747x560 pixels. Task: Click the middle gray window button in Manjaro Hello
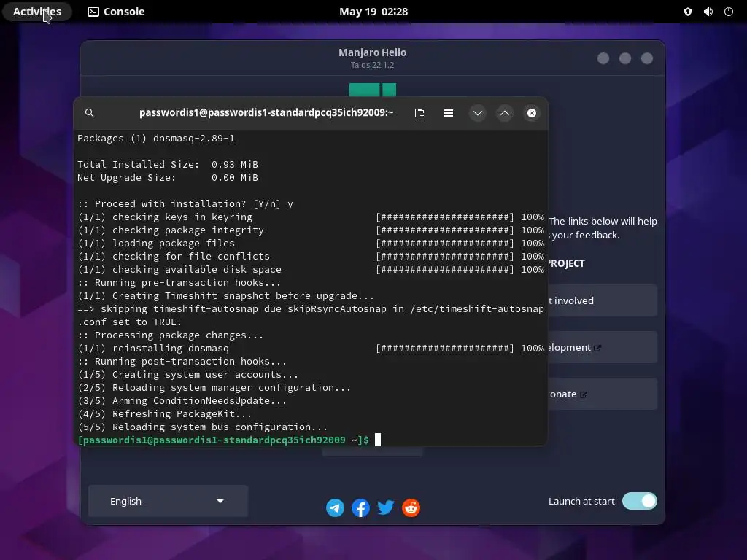pos(625,58)
